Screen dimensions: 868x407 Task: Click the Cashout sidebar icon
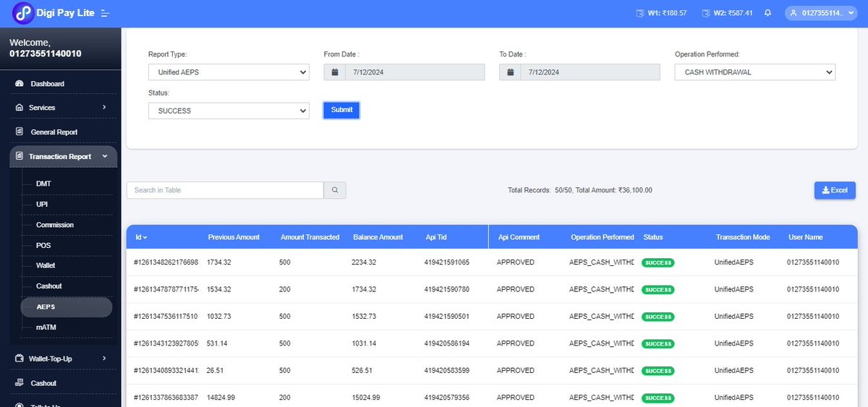20,383
